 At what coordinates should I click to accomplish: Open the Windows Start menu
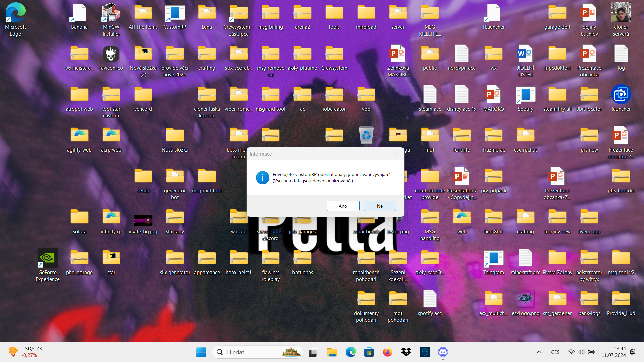coord(201,352)
